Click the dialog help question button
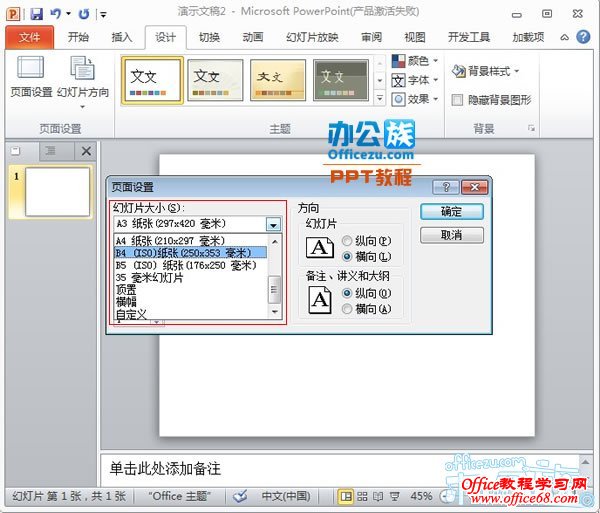The height and width of the screenshot is (513, 600). pos(446,187)
